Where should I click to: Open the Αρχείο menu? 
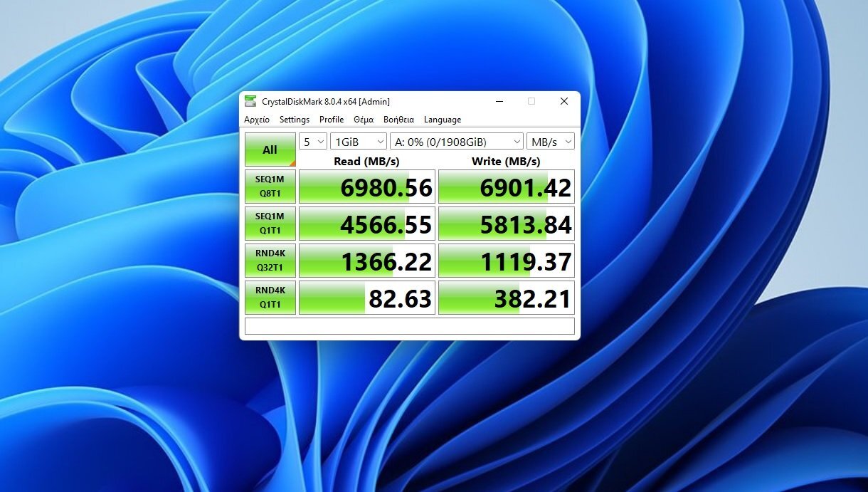(x=257, y=120)
